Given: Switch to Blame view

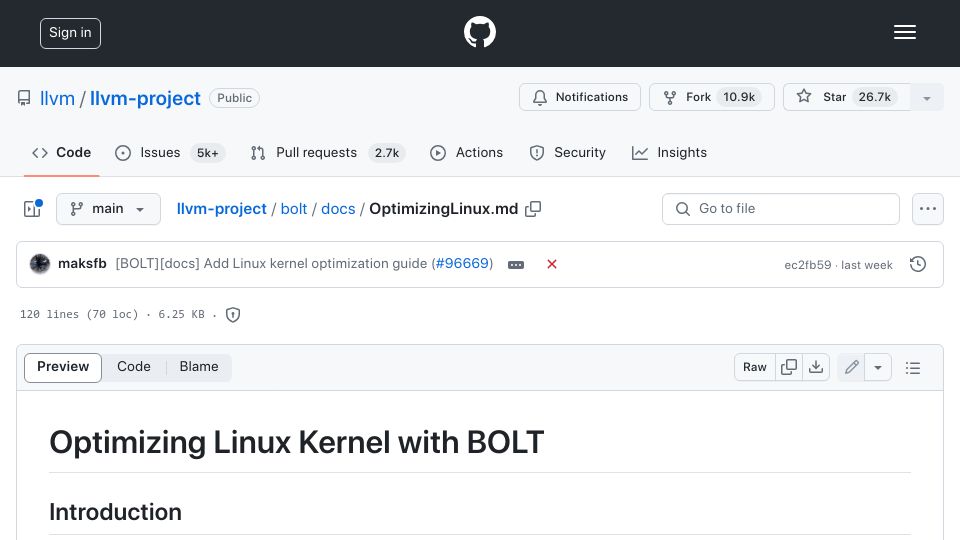Looking at the screenshot, I should (199, 367).
